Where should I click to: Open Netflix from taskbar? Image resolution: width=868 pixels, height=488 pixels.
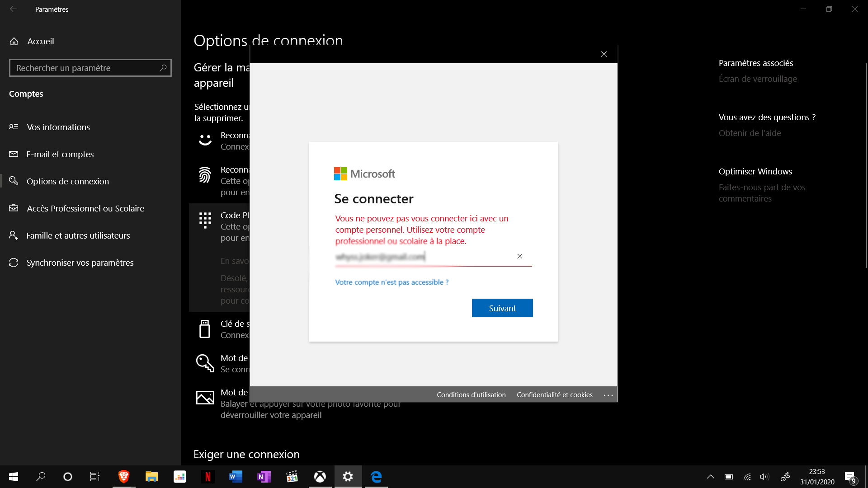pyautogui.click(x=208, y=477)
